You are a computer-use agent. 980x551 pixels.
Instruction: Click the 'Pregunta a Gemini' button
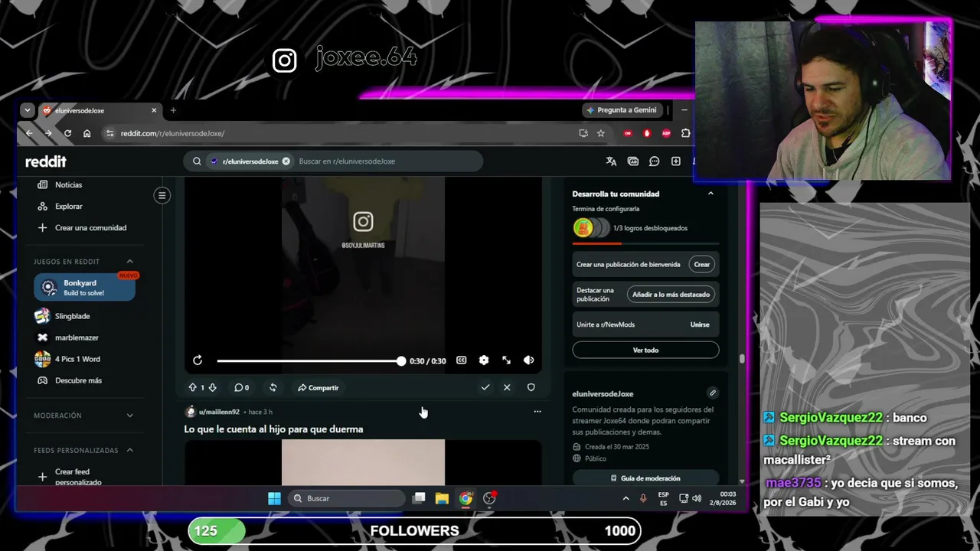click(x=622, y=110)
